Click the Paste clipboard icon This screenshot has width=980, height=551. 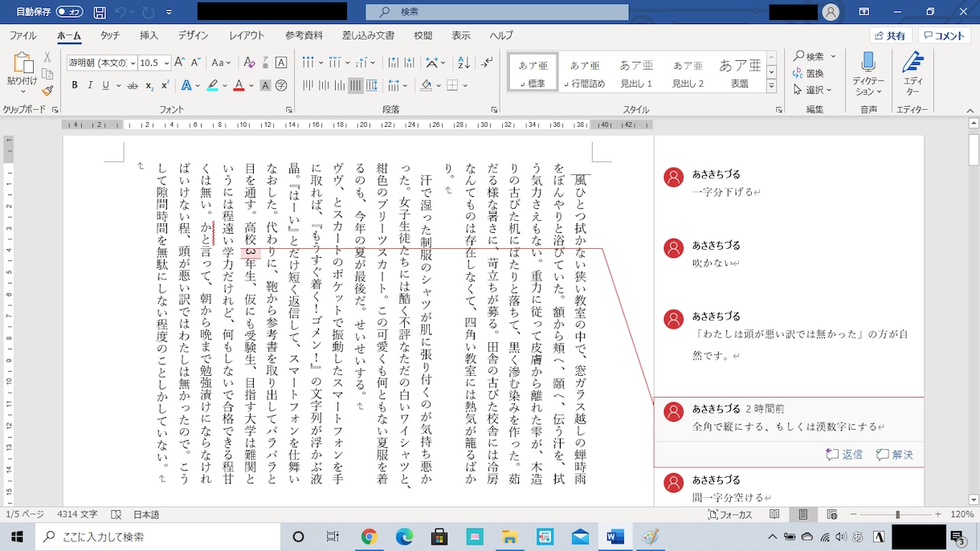22,62
